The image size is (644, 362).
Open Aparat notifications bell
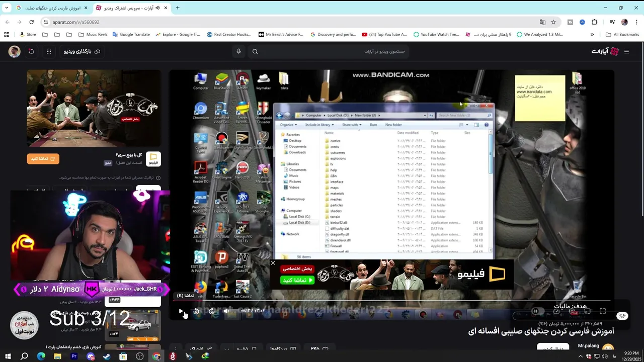31,51
